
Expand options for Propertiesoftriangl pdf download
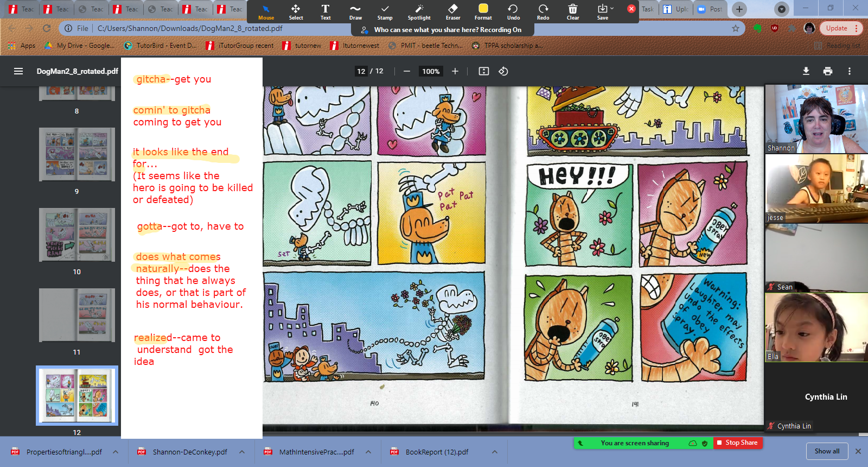click(x=116, y=452)
